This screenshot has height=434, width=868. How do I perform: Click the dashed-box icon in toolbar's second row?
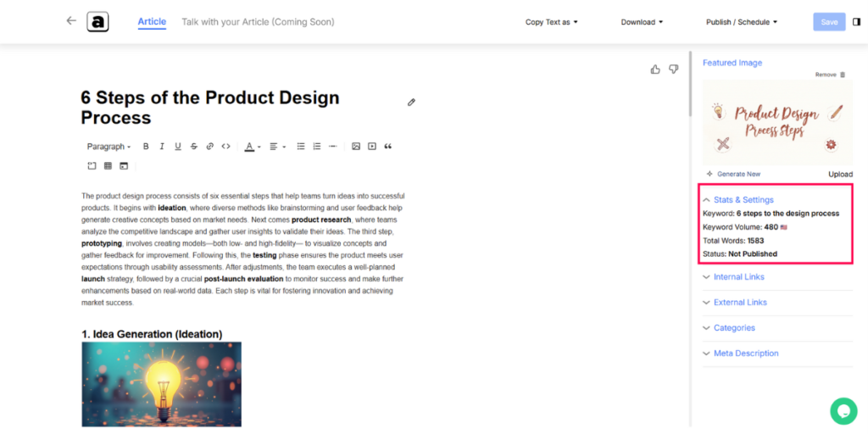(x=92, y=165)
